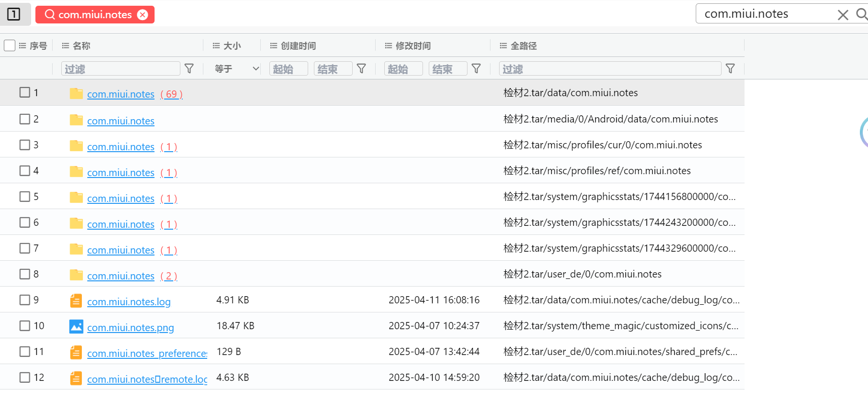
Task: Check the box for row 8
Action: (25, 274)
